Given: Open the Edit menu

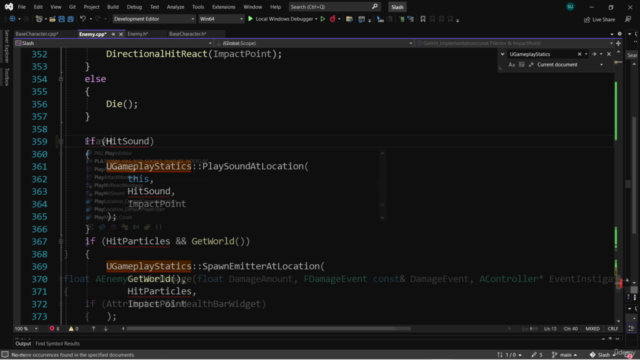Looking at the screenshot, I should [38, 7].
